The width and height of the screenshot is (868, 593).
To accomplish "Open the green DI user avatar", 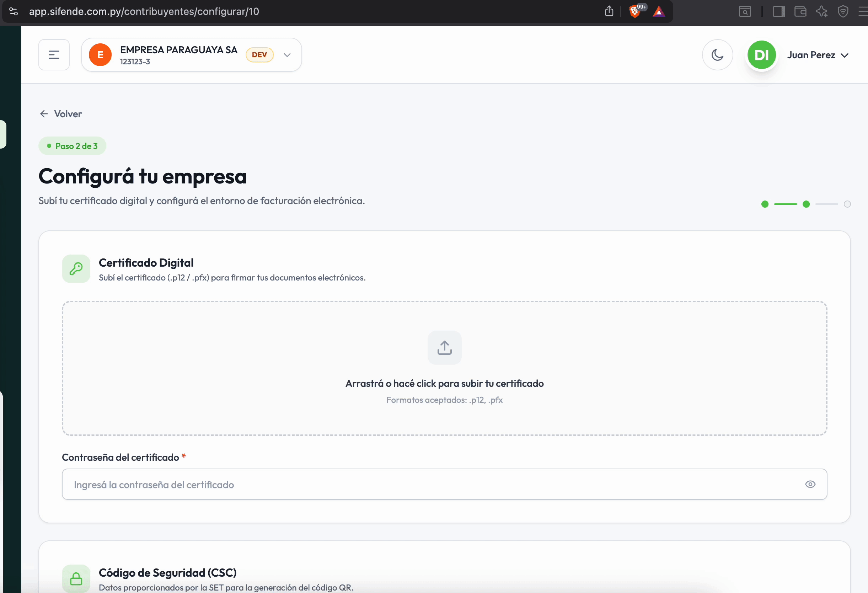I will (762, 55).
